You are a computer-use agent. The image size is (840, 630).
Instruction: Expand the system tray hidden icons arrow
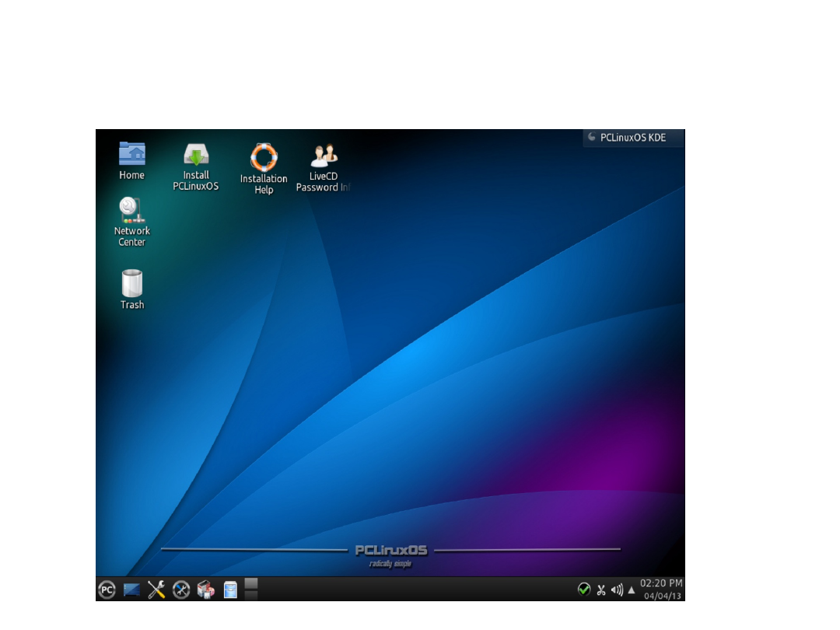632,590
